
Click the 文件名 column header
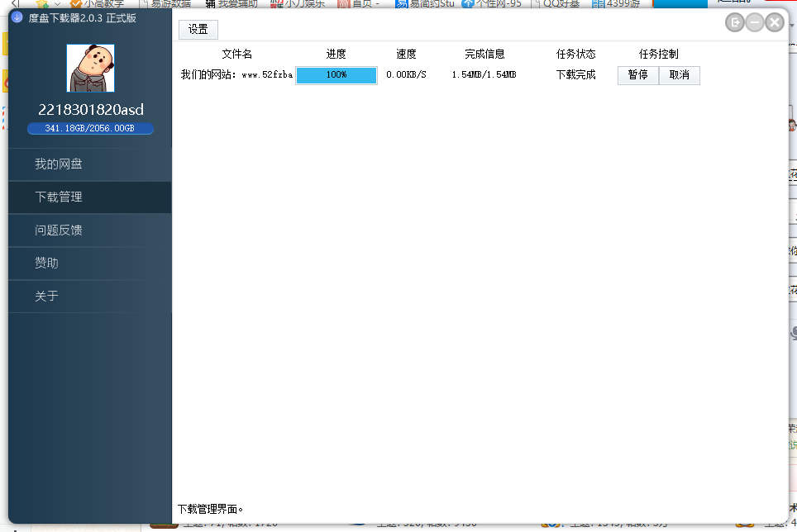[236, 54]
